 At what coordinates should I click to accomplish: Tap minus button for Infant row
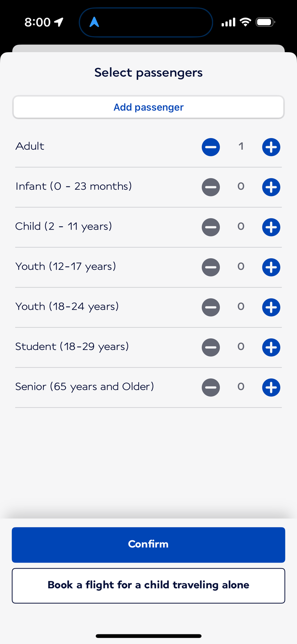point(211,187)
